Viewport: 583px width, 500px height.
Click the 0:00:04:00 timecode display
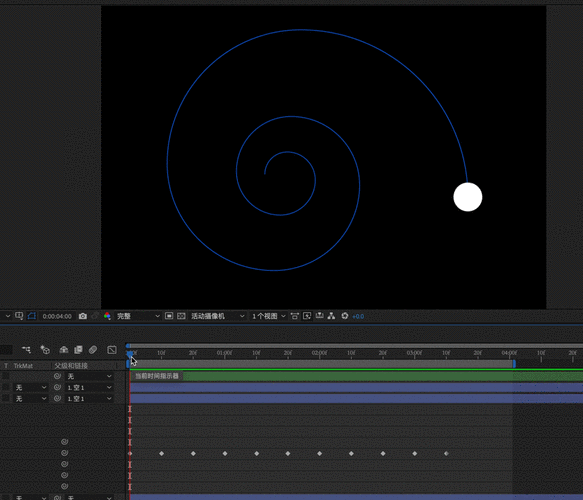(x=57, y=316)
